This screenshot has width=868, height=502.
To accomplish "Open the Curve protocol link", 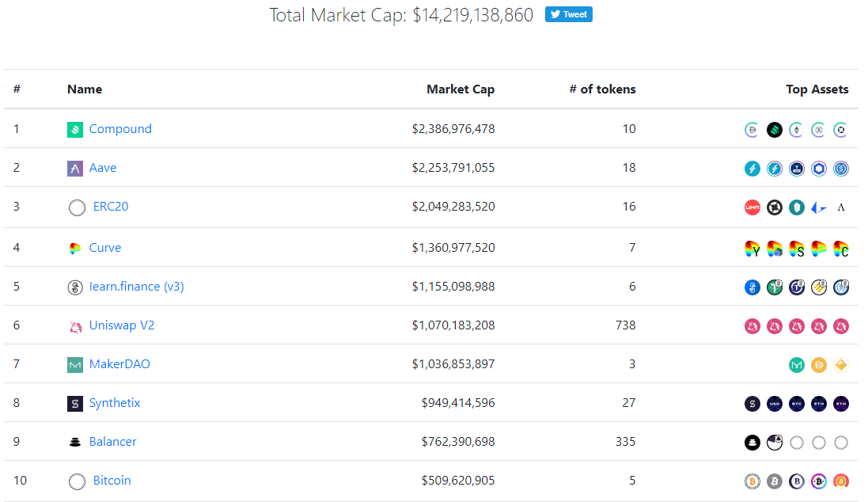I will pos(105,248).
